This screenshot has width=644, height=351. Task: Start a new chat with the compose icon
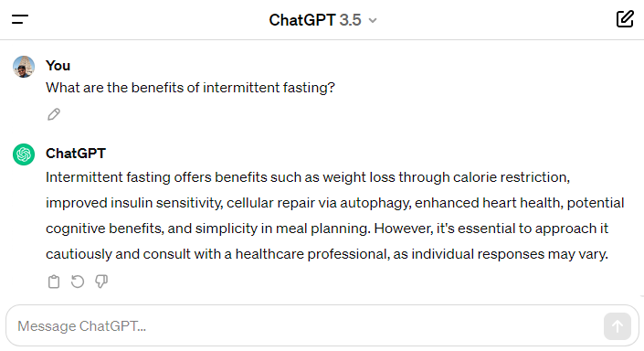click(625, 19)
